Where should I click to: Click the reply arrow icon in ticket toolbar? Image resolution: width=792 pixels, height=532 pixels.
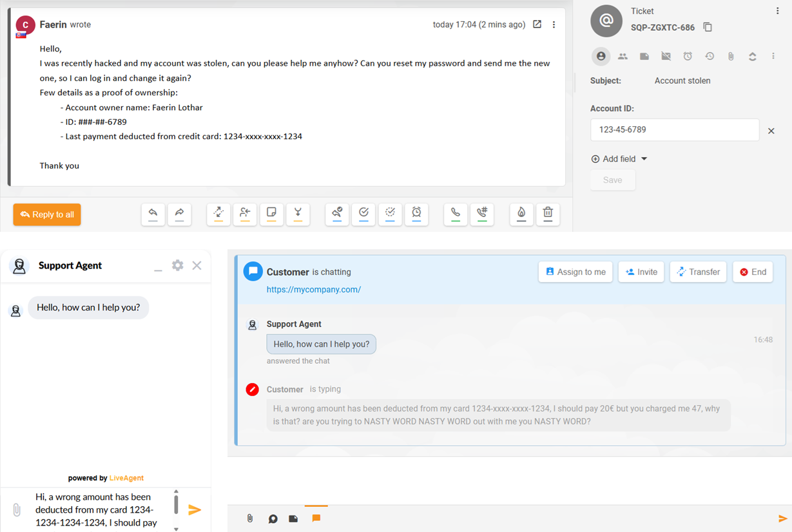pyautogui.click(x=153, y=213)
